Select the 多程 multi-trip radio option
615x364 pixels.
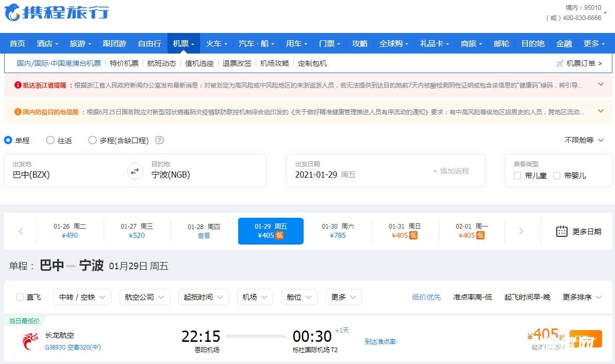click(x=93, y=140)
